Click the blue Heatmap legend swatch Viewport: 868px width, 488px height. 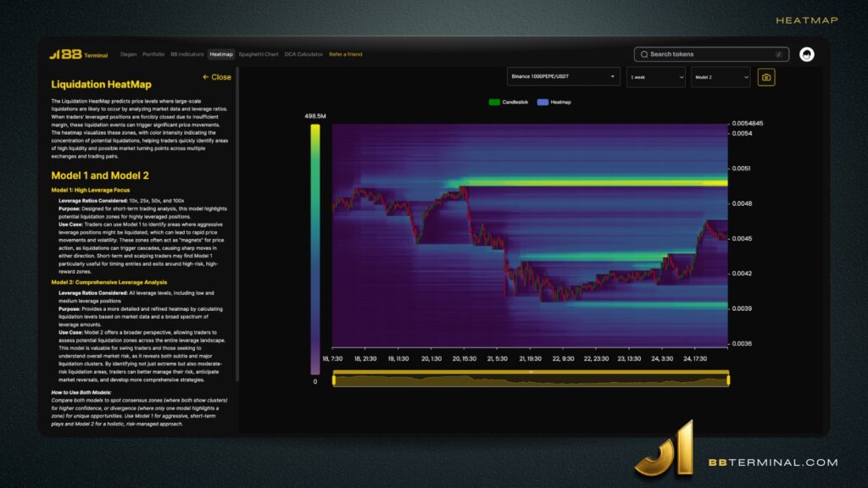pos(542,102)
